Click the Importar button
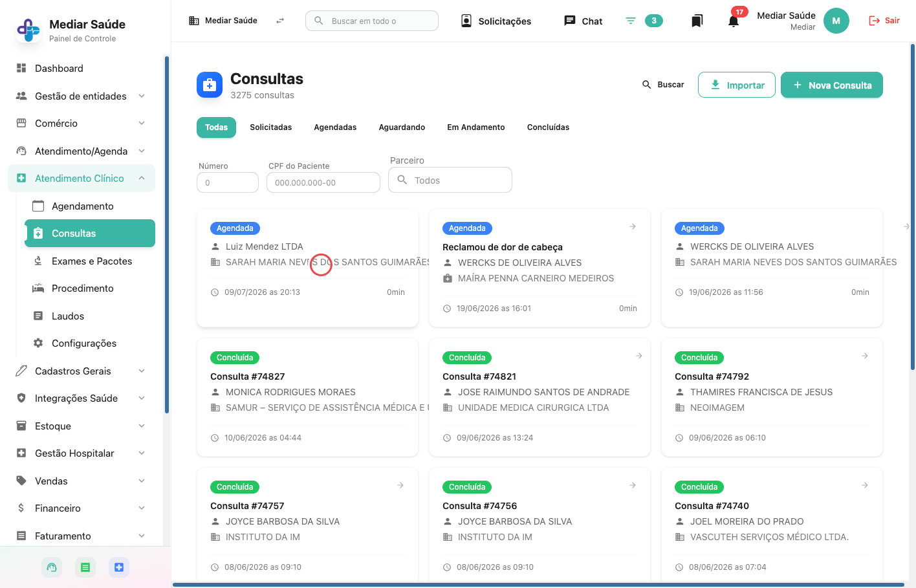Image resolution: width=916 pixels, height=588 pixels. (737, 85)
